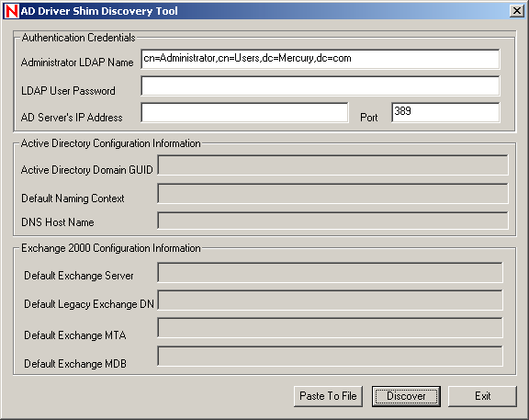Focus the LDAP User Password field
This screenshot has height=420, width=529.
click(321, 85)
